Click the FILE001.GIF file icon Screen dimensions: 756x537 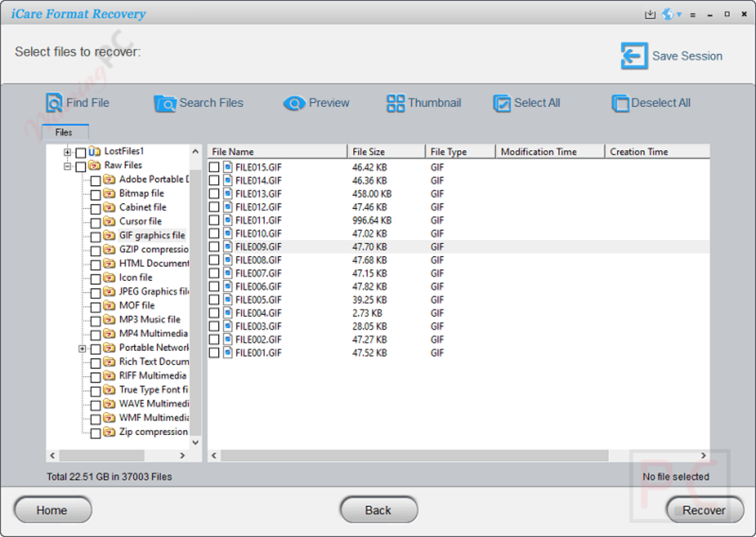(x=228, y=352)
